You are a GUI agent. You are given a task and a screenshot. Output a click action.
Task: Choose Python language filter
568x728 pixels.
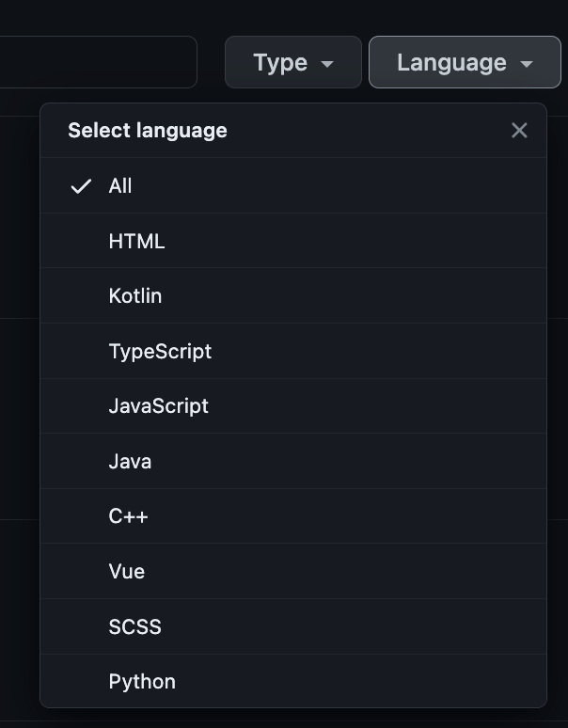tap(142, 682)
